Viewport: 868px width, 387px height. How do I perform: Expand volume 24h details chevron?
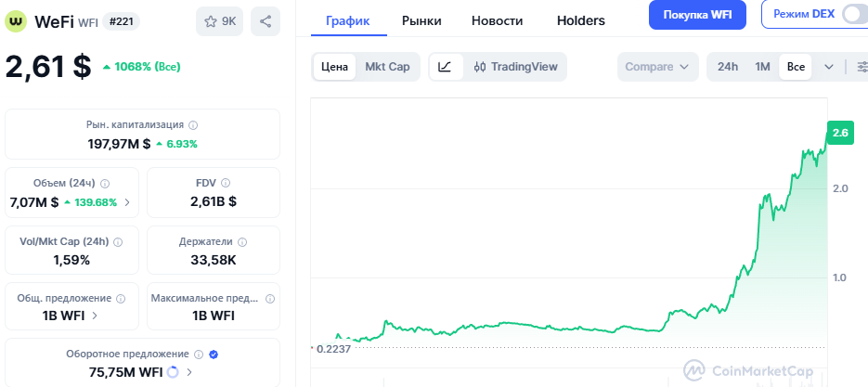(127, 202)
